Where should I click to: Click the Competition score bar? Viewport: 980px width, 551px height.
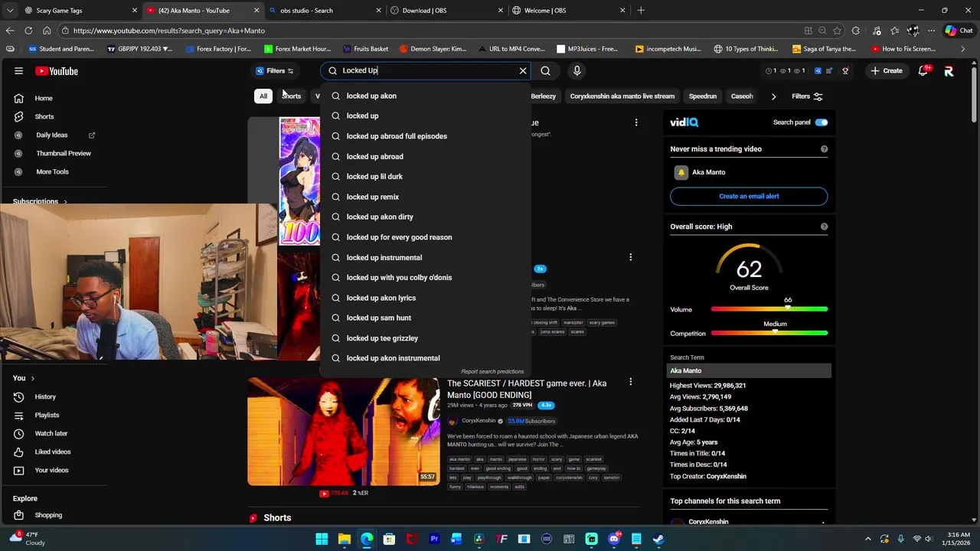click(769, 334)
